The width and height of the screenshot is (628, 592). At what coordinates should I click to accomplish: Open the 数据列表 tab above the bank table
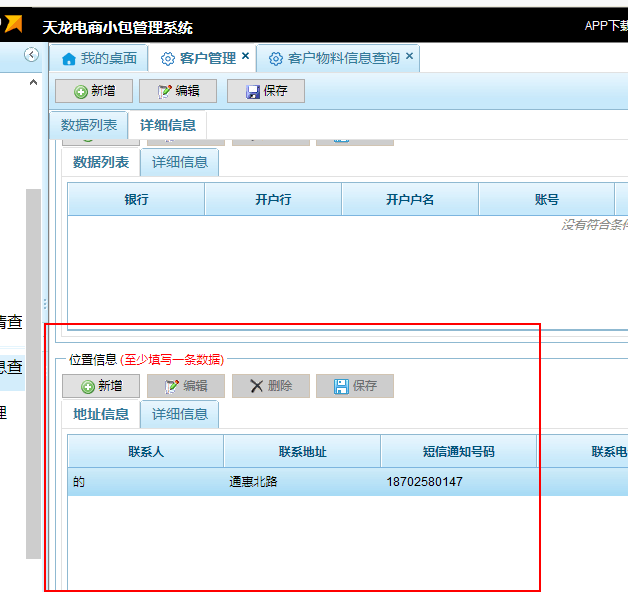click(101, 162)
